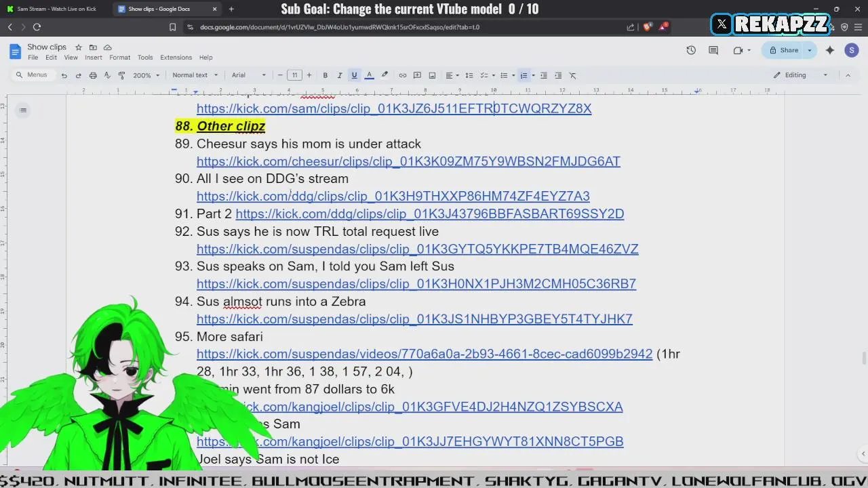Open Share options dropdown arrow
Image resolution: width=868 pixels, height=488 pixels.
click(810, 50)
